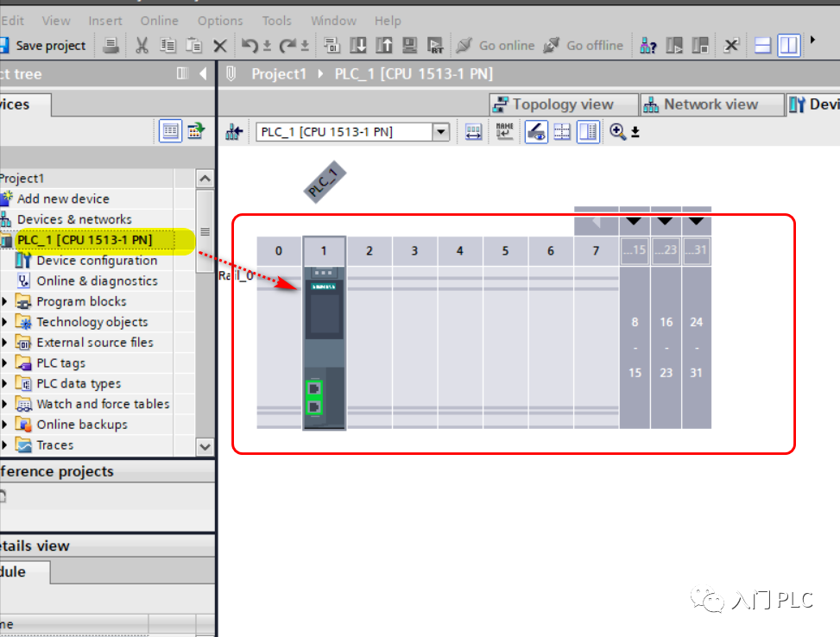Split editor space horizontally
The width and height of the screenshot is (840, 637).
coord(762,46)
